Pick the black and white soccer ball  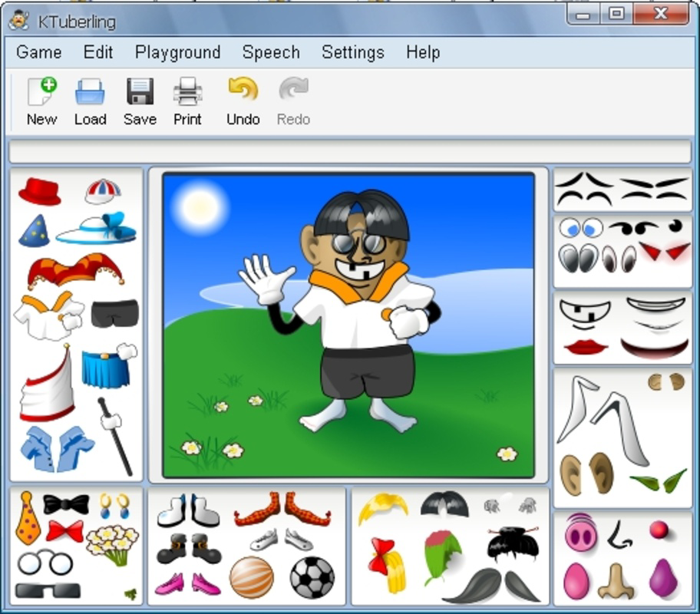(x=312, y=577)
